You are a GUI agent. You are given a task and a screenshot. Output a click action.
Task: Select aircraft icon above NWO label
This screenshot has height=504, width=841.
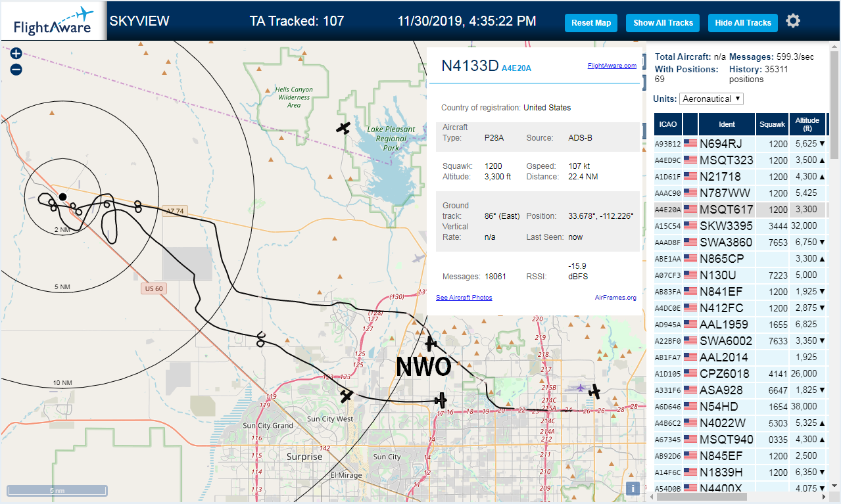point(431,343)
